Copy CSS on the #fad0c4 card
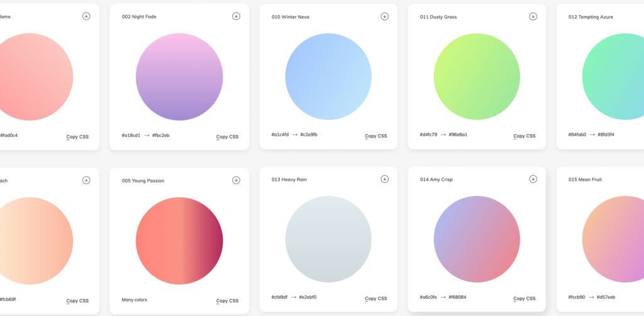 [x=77, y=137]
